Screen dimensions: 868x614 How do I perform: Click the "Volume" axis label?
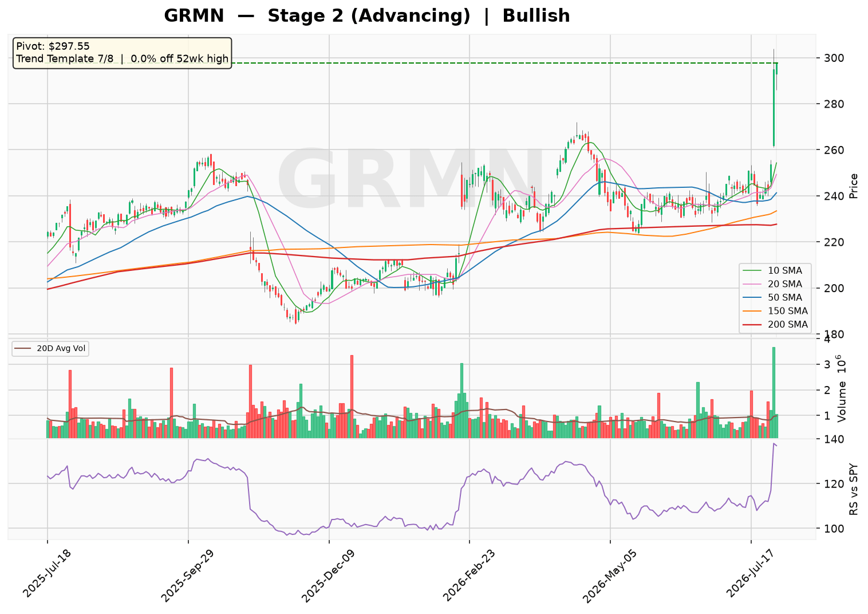pyautogui.click(x=841, y=403)
